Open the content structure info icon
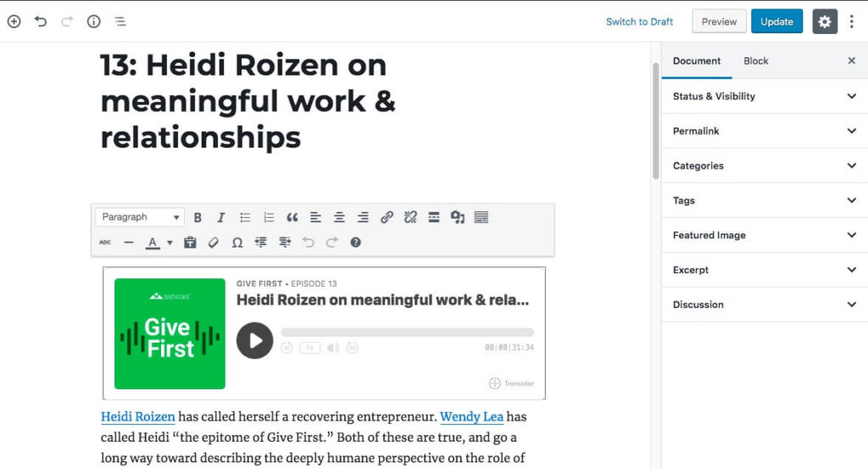Viewport: 868px width, 469px height. (93, 21)
